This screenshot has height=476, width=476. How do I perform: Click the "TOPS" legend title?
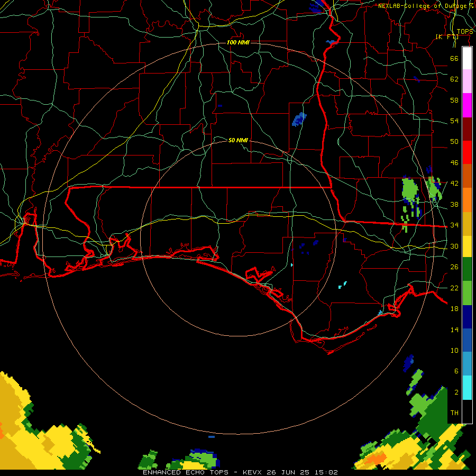[465, 32]
